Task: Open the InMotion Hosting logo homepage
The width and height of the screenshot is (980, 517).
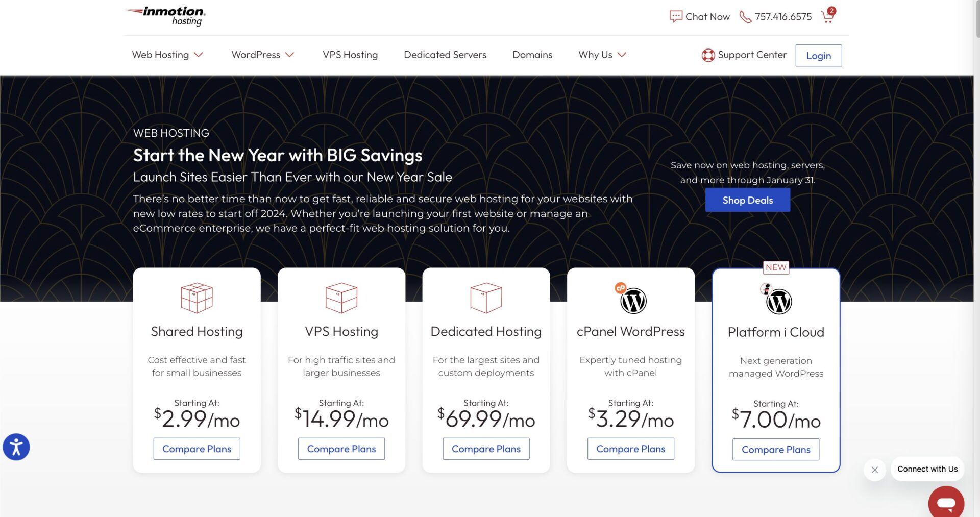Action: pyautogui.click(x=165, y=16)
